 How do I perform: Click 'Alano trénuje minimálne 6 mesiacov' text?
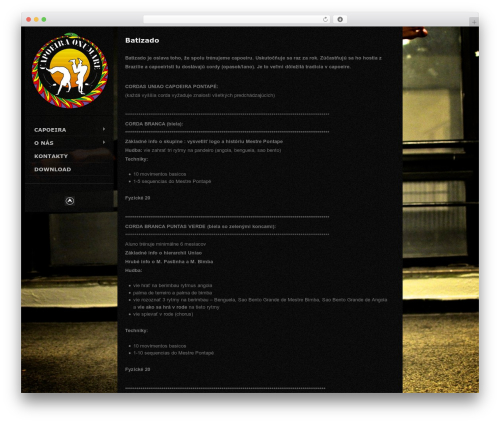[x=165, y=244]
